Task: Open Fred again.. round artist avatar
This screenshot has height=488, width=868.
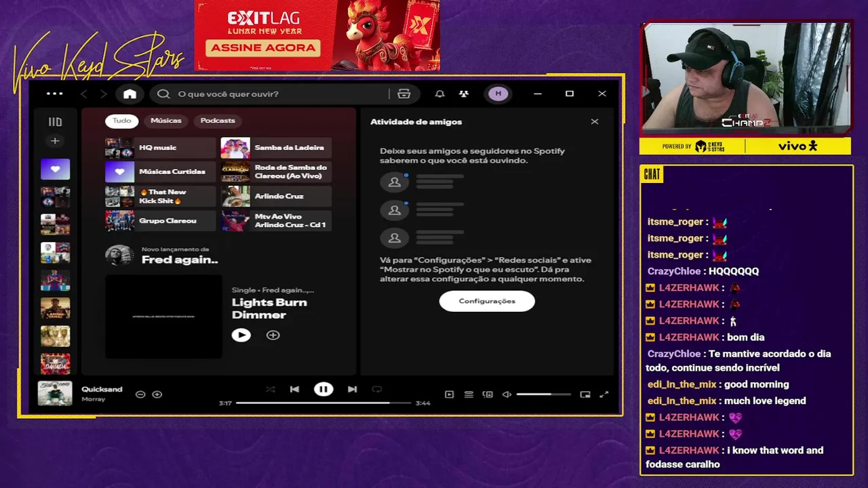Action: pos(119,256)
